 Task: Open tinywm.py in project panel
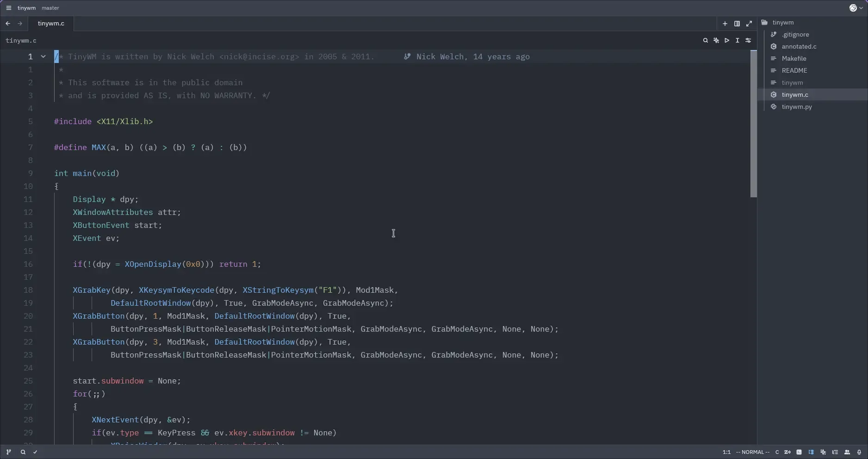(x=797, y=107)
